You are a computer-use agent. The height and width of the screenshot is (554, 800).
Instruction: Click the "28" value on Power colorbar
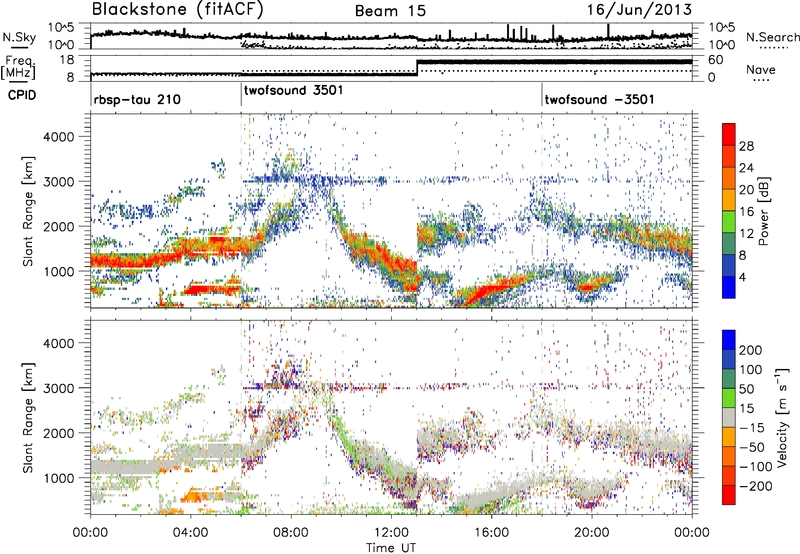tap(746, 146)
